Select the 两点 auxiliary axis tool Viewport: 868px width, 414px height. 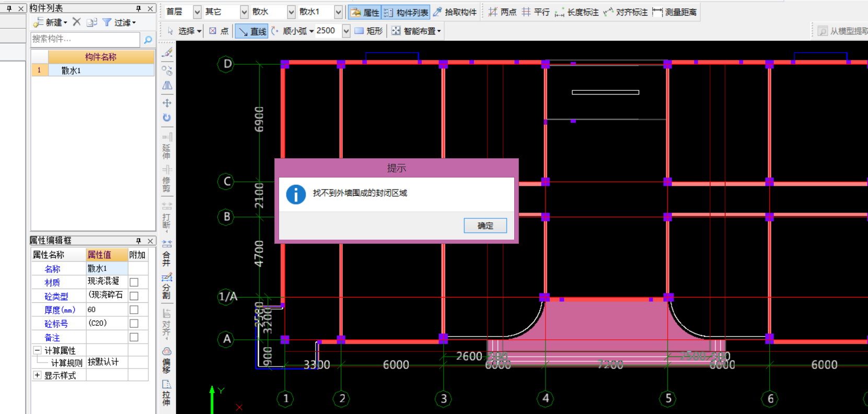[502, 12]
